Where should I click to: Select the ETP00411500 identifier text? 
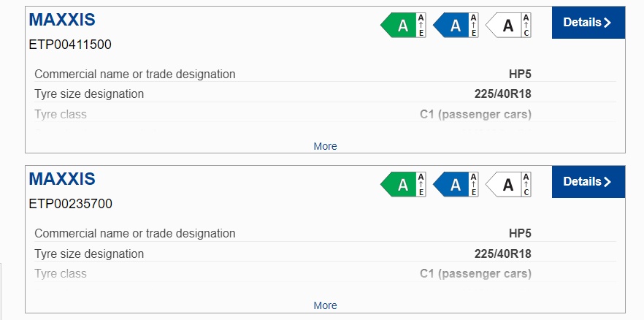pos(70,45)
